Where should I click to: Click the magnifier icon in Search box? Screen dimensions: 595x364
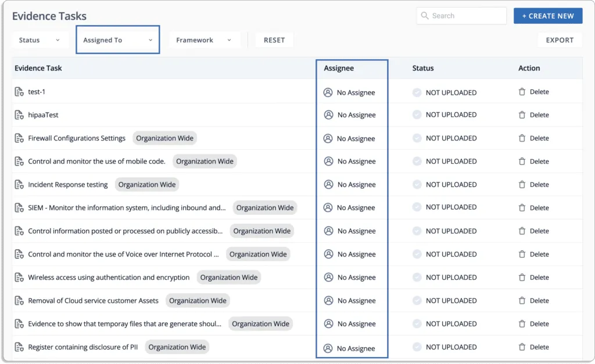pyautogui.click(x=425, y=16)
